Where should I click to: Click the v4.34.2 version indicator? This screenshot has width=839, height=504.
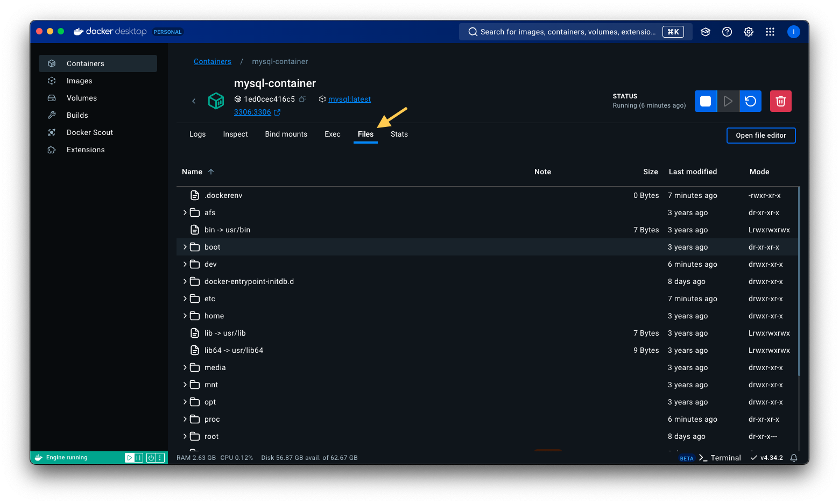tap(767, 458)
